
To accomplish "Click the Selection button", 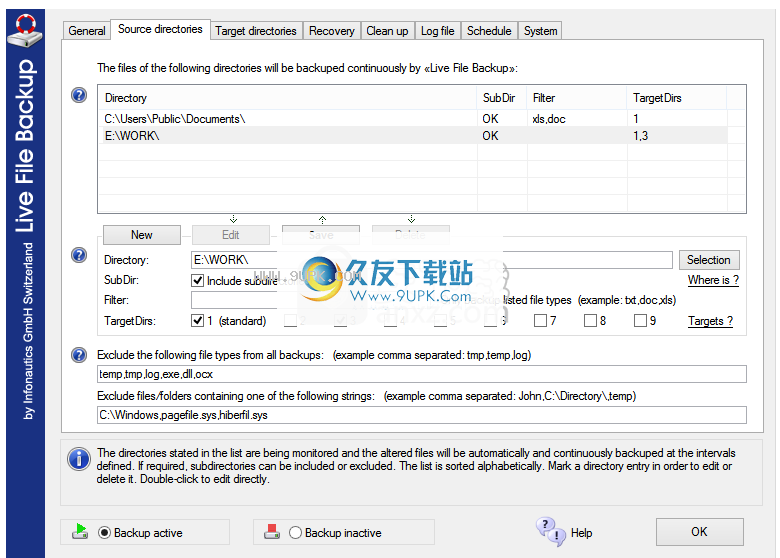I will 709,260.
